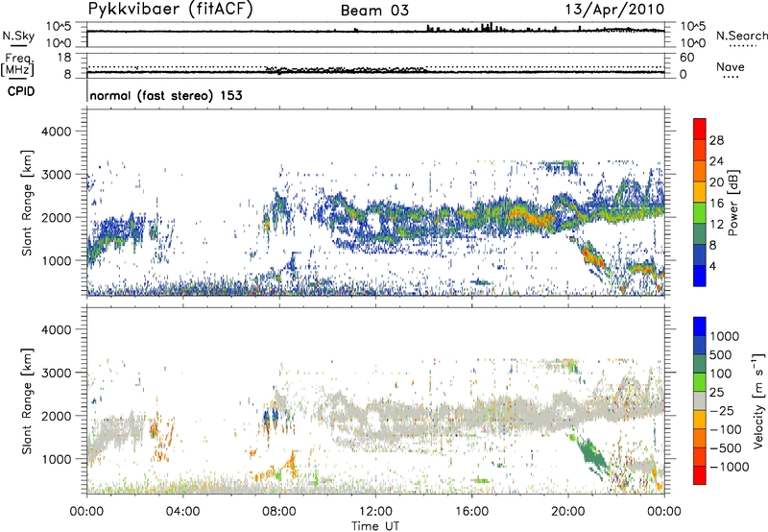Select the 20–24 dB orange Power swatch
Screen dimensions: 768x532
click(x=700, y=171)
